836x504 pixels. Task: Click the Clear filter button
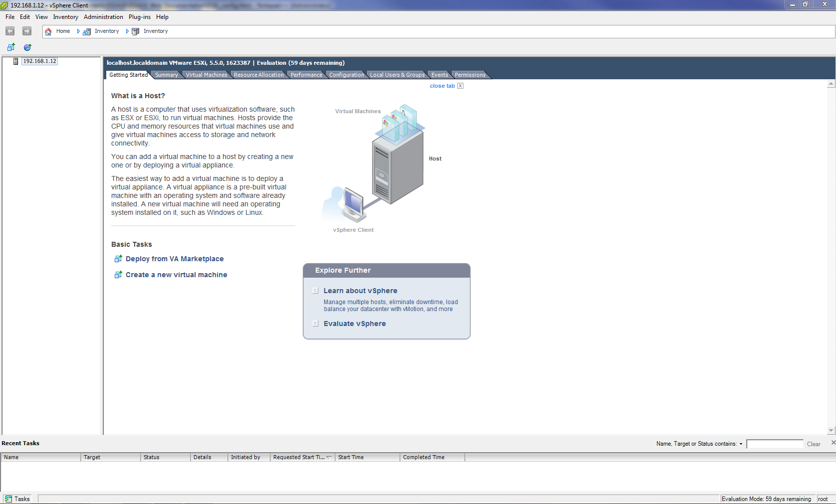pyautogui.click(x=814, y=444)
